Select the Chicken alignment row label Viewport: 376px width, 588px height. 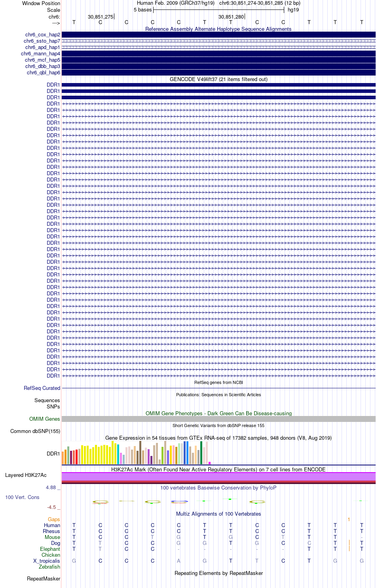tap(51, 555)
